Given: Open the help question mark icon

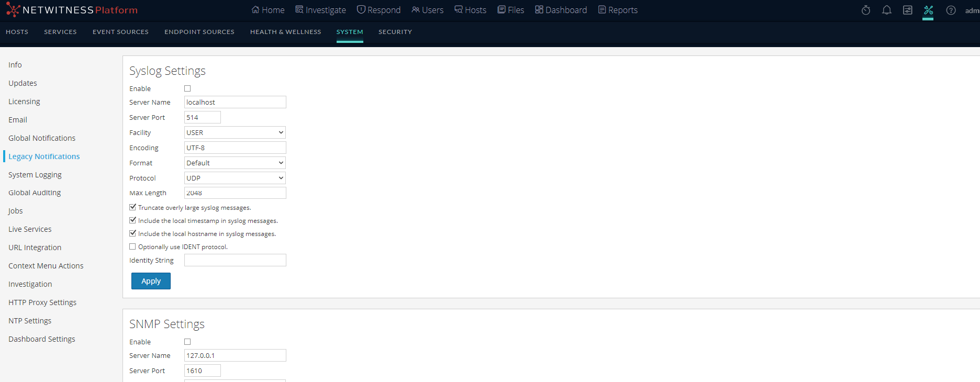Looking at the screenshot, I should [x=951, y=10].
